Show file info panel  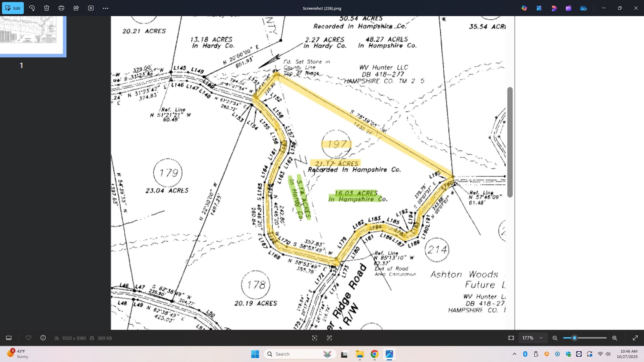[x=43, y=338]
